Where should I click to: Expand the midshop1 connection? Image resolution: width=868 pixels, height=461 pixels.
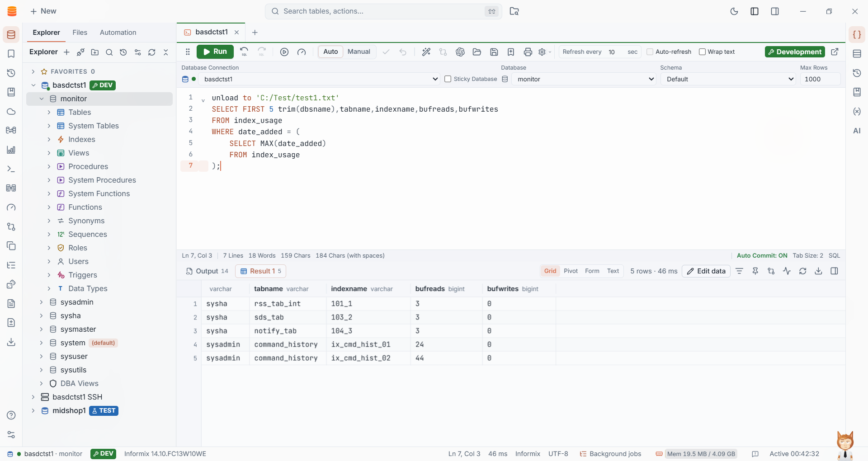coord(33,411)
